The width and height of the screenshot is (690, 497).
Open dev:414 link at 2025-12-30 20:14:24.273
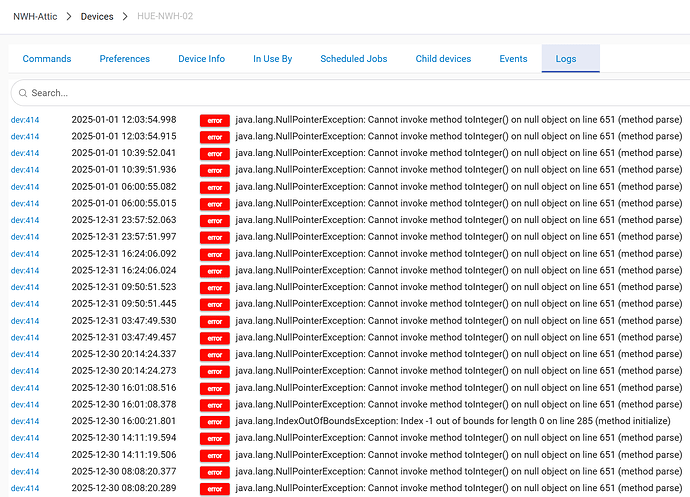[25, 371]
